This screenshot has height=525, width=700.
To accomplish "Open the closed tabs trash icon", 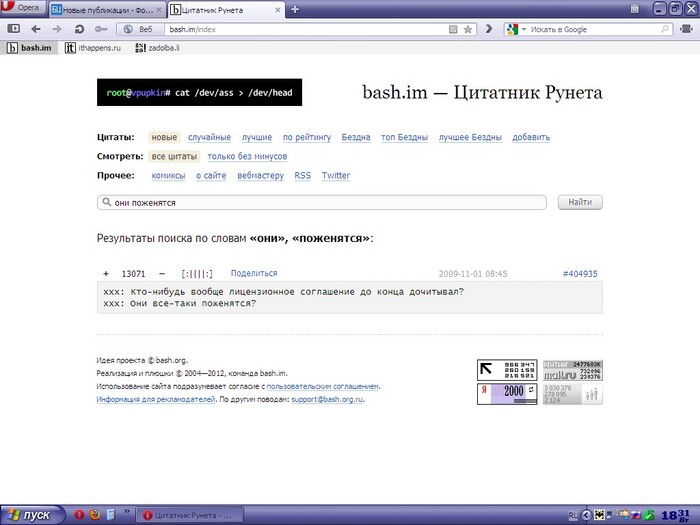I will (635, 8).
